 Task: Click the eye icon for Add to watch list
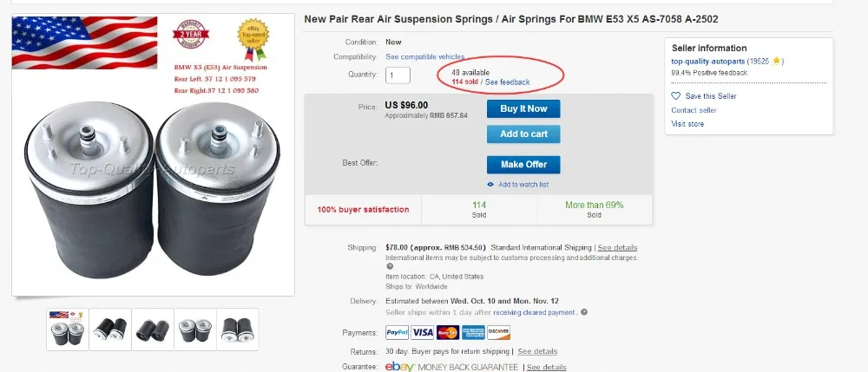click(x=490, y=185)
